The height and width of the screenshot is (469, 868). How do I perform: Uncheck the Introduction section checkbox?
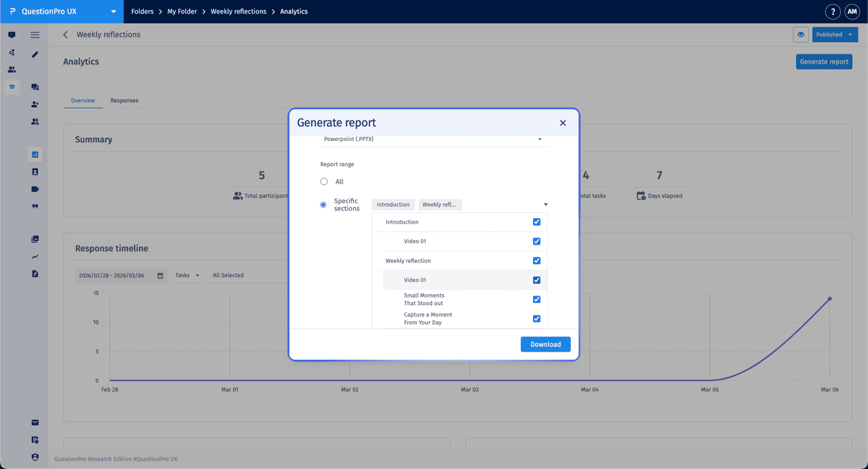(x=536, y=222)
